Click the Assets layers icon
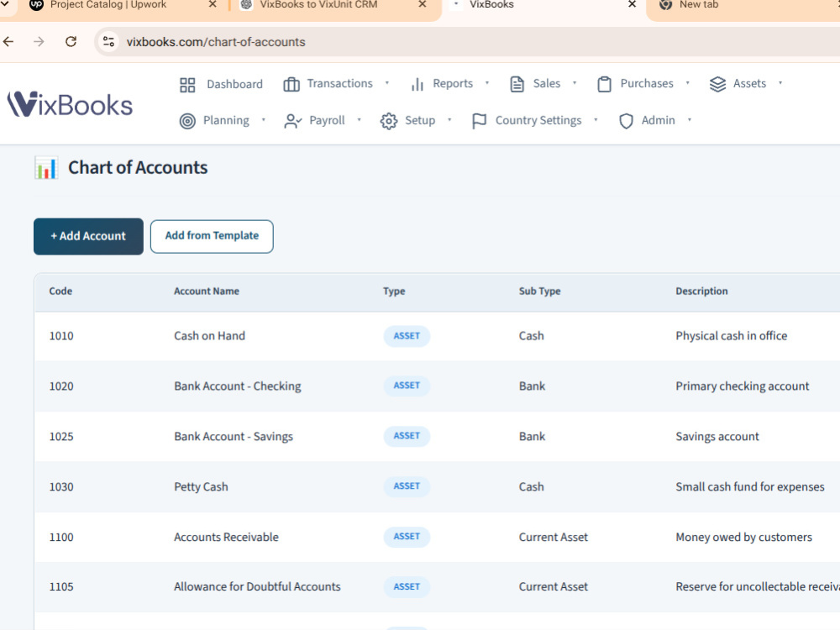840x630 pixels. click(x=717, y=84)
